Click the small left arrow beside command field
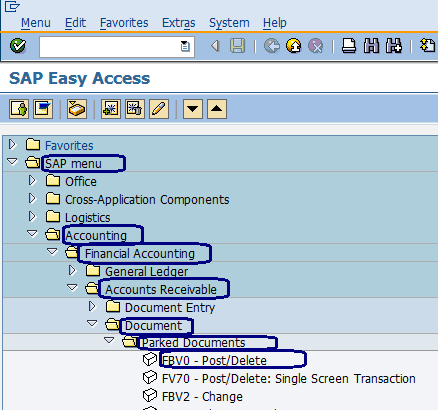438x410 pixels. 215,46
